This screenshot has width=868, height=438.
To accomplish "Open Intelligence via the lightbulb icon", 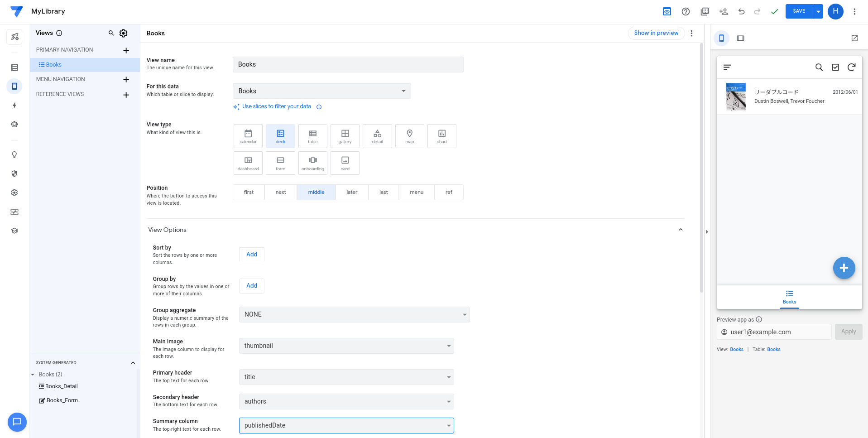I will click(14, 154).
